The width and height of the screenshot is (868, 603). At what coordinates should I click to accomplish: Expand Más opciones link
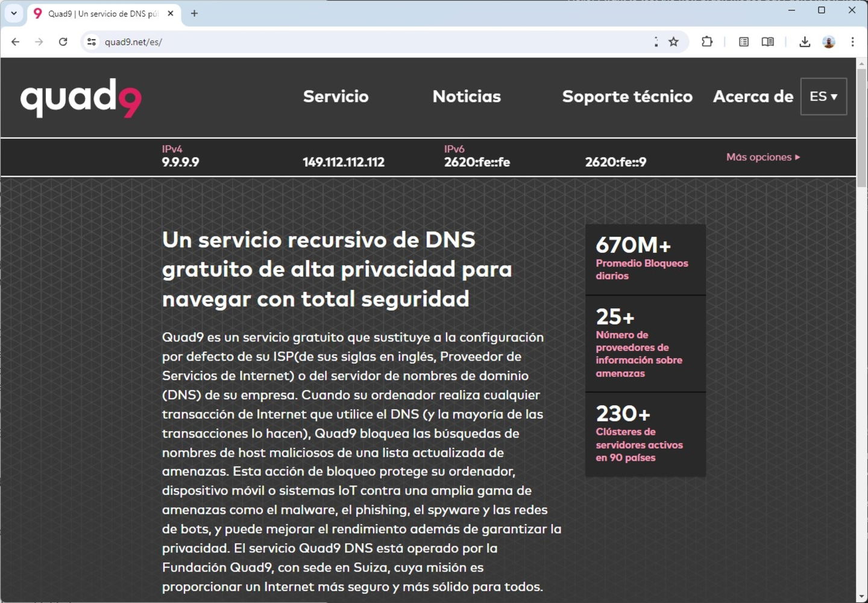point(763,157)
